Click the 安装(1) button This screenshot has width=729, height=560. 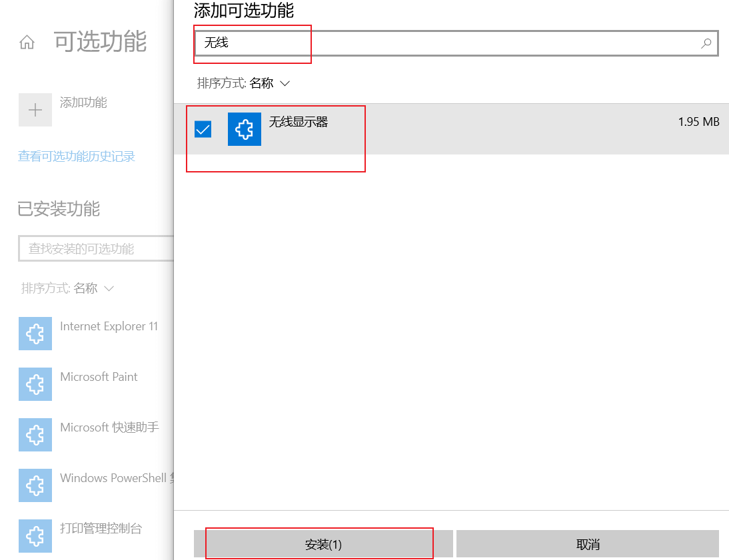point(323,544)
